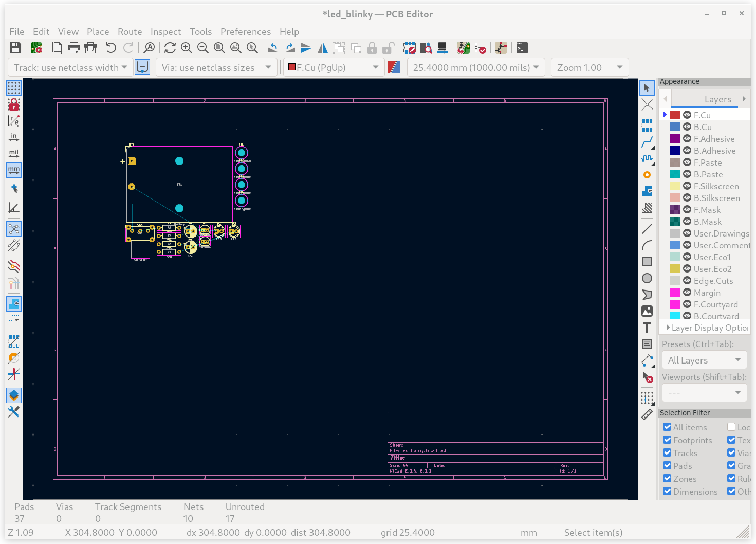Click the F.Mask color swatch

[675, 210]
